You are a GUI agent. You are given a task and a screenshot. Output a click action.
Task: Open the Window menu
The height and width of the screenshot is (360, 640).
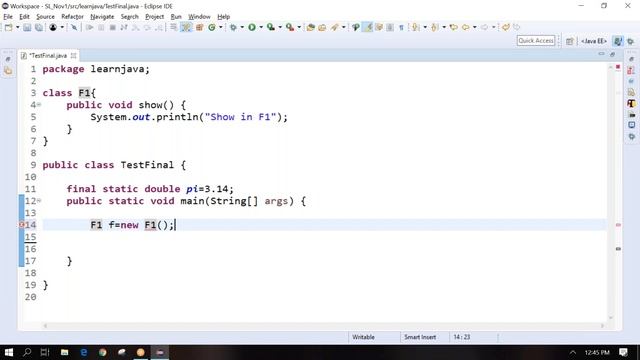point(199,17)
